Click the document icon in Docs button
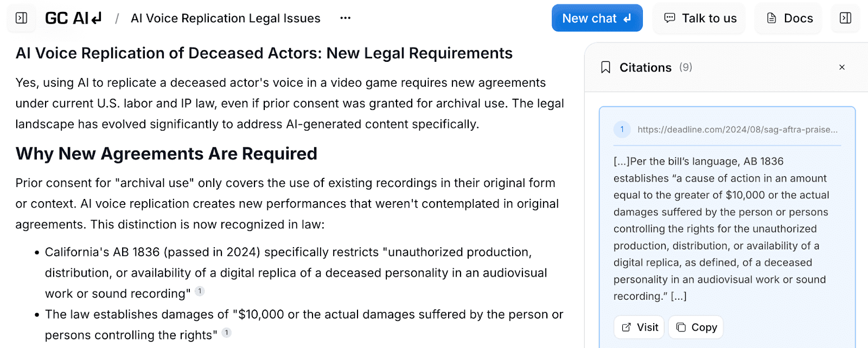This screenshot has height=348, width=868. click(771, 18)
